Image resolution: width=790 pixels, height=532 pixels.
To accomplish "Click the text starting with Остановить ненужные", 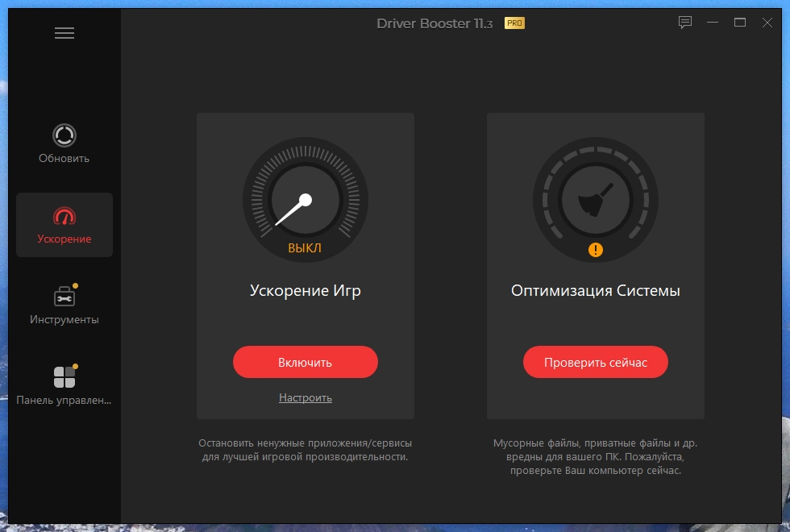I will pyautogui.click(x=306, y=450).
